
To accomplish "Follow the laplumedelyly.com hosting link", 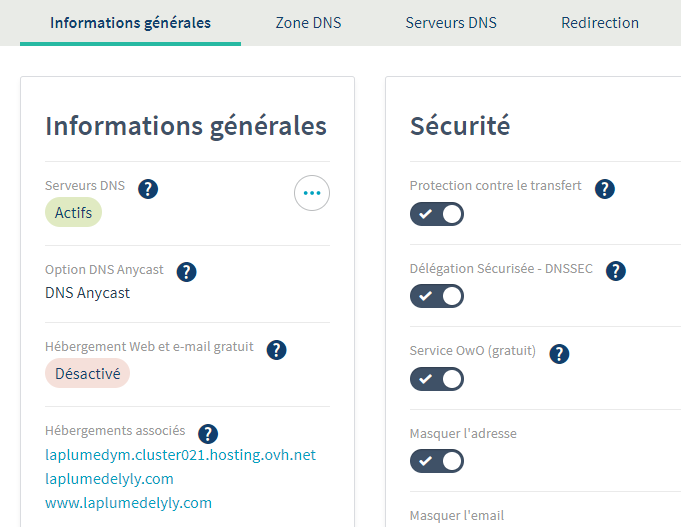I will pos(109,479).
